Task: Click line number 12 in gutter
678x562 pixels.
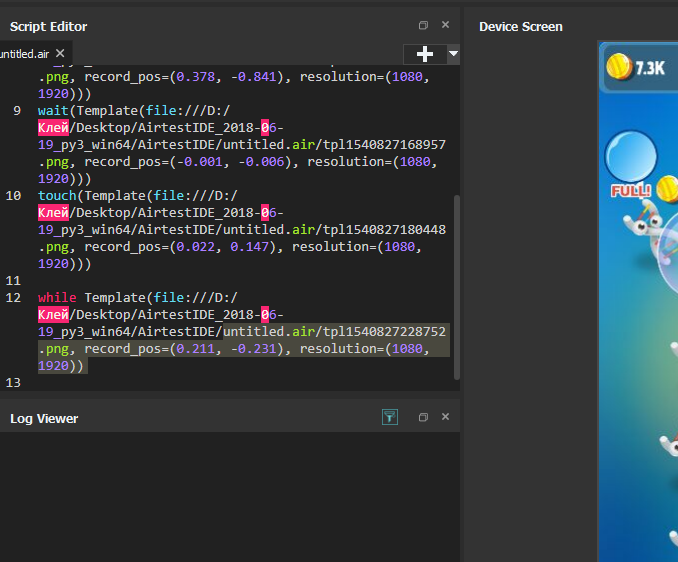Action: [13, 297]
